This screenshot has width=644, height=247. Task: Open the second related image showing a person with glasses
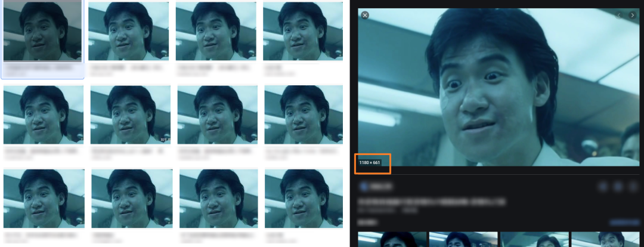[x=463, y=240]
